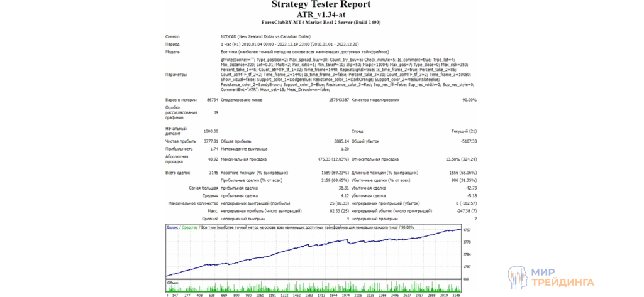Click inside the Параметры settings text block
Image resolution: width=644 pixels, height=297 pixels.
(346, 75)
